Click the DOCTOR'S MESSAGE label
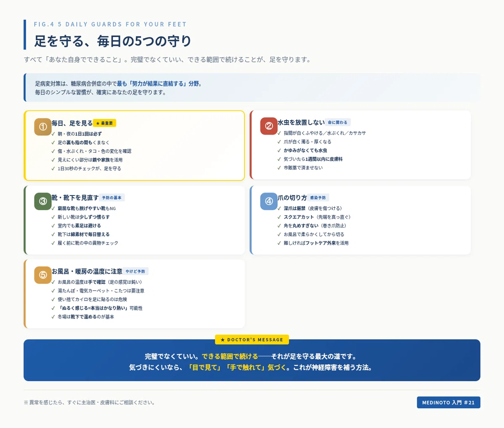Image resolution: width=504 pixels, height=428 pixels. [x=252, y=340]
